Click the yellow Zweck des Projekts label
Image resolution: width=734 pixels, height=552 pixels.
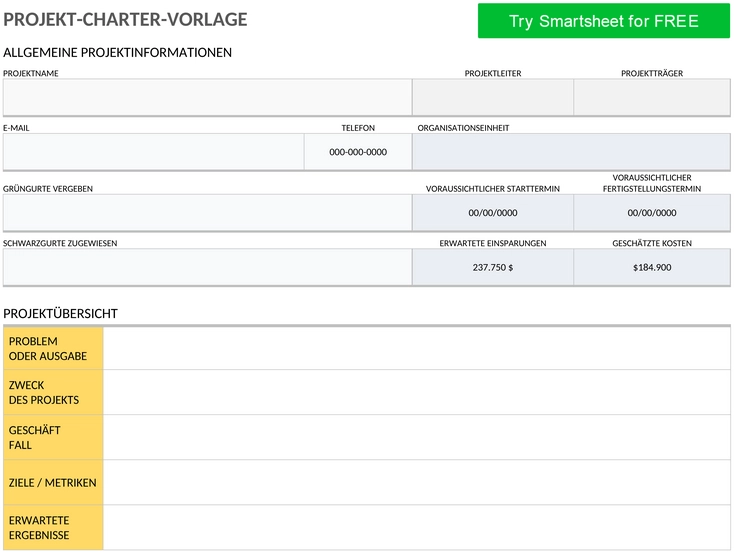click(53, 392)
